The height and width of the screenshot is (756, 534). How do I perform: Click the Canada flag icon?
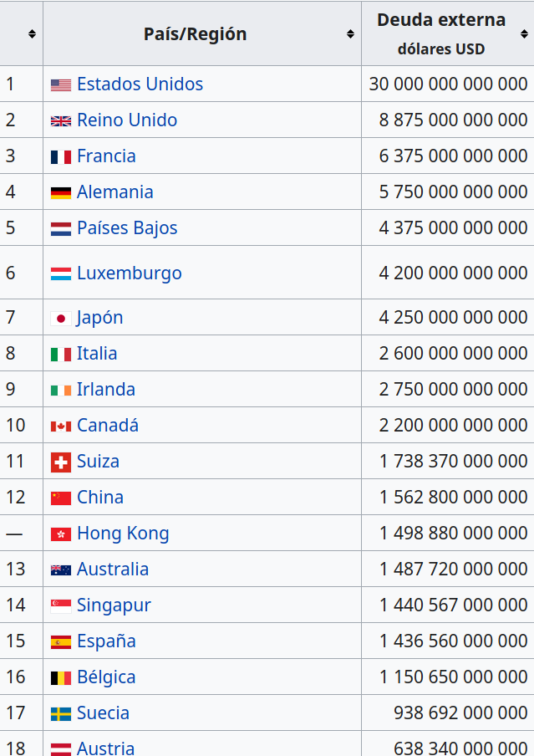[60, 426]
